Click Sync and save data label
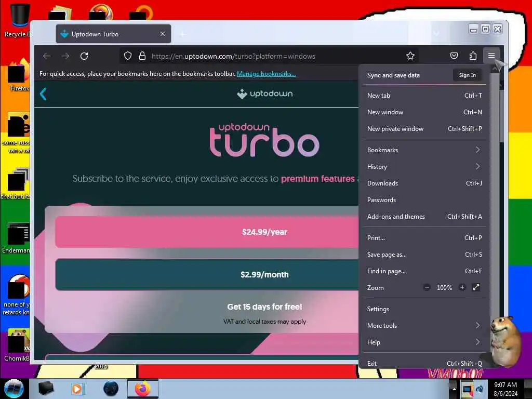 393,75
